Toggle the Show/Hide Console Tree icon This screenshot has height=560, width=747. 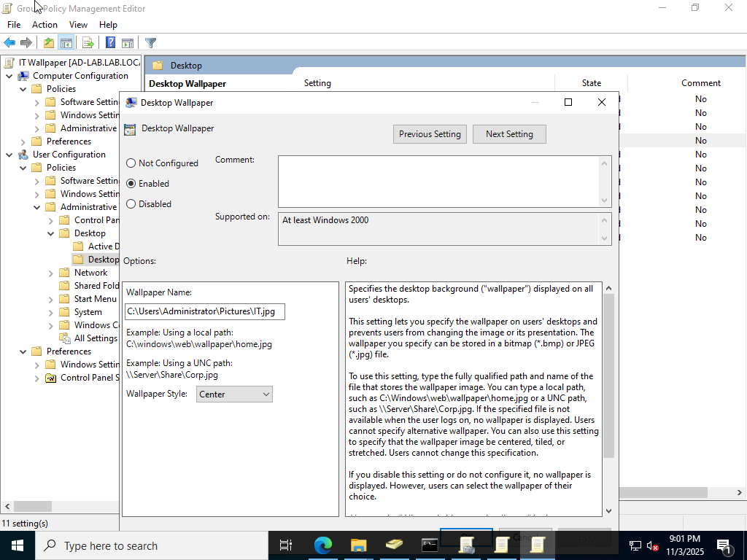click(66, 42)
